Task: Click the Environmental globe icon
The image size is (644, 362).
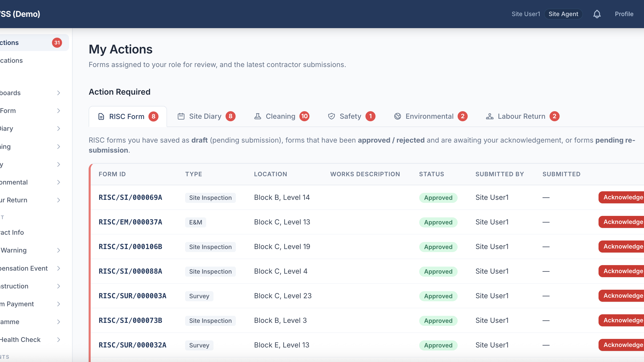Action: (398, 116)
